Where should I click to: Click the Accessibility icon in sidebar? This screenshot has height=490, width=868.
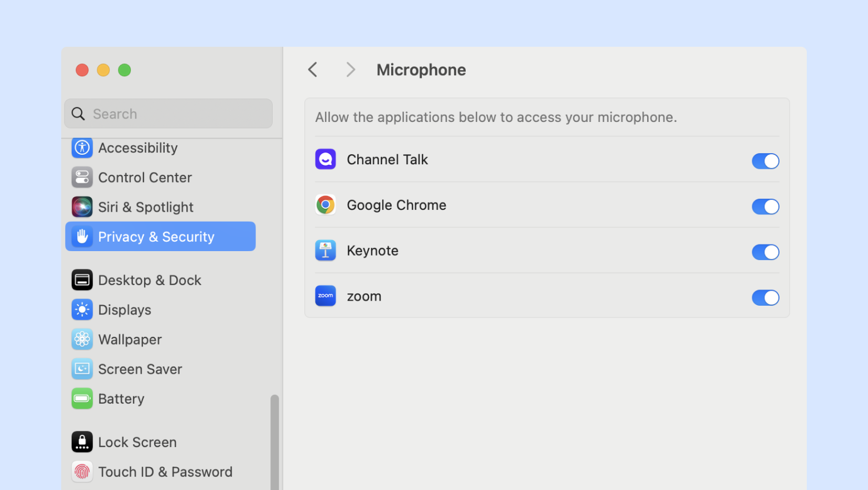tap(82, 148)
